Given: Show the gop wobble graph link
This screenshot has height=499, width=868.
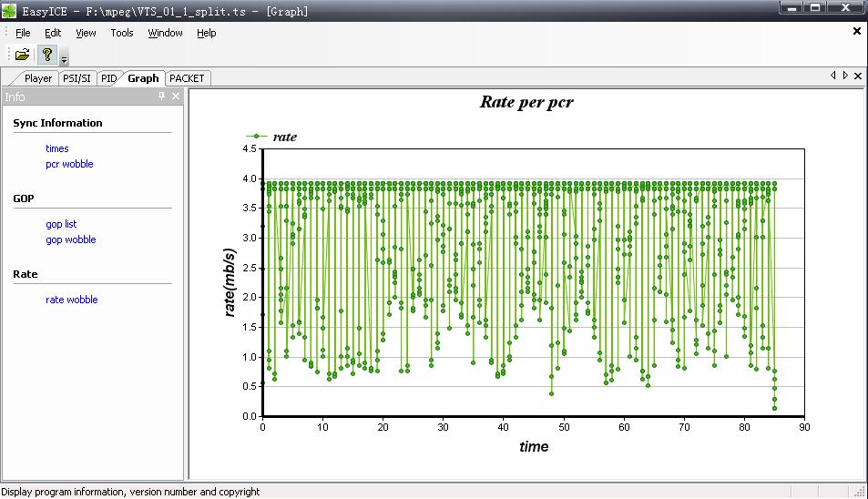Looking at the screenshot, I should tap(70, 239).
